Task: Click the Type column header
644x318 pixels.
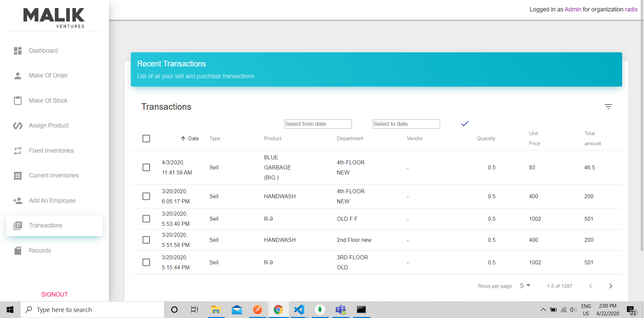Action: coord(215,139)
